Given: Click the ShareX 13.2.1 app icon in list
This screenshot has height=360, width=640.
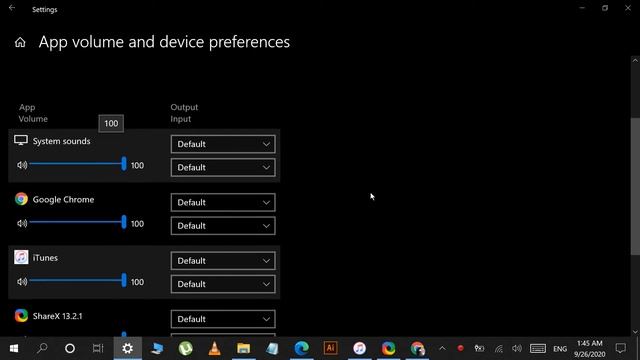Looking at the screenshot, I should (x=21, y=316).
